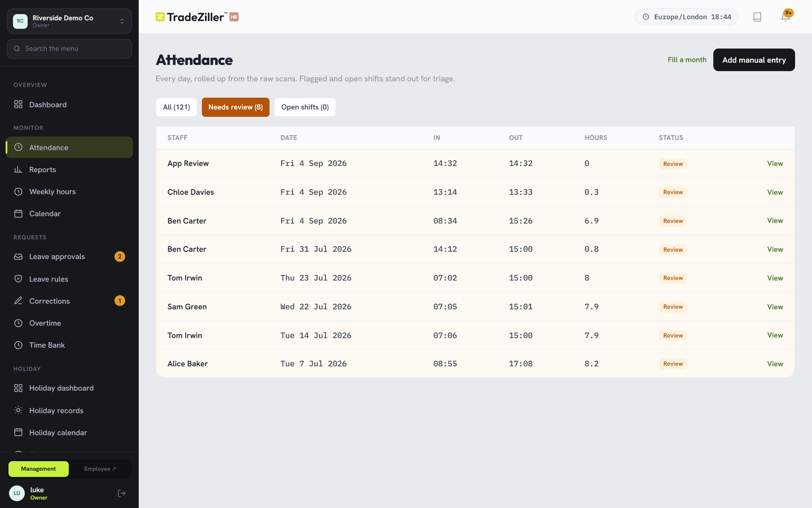The width and height of the screenshot is (812, 508).
Task: Click the Holiday calendar icon
Action: (18, 432)
